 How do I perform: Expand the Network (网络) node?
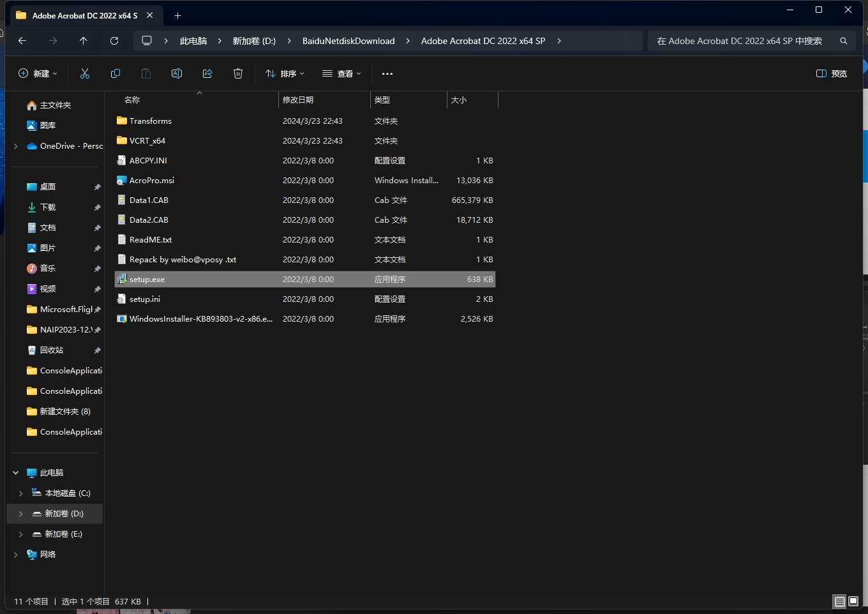pos(16,555)
